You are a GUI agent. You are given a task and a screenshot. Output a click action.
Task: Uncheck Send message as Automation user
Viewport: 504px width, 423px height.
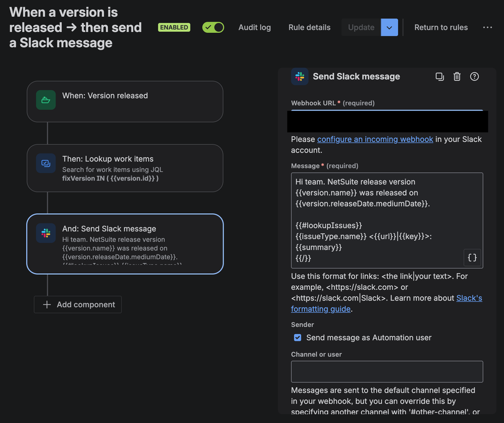297,338
